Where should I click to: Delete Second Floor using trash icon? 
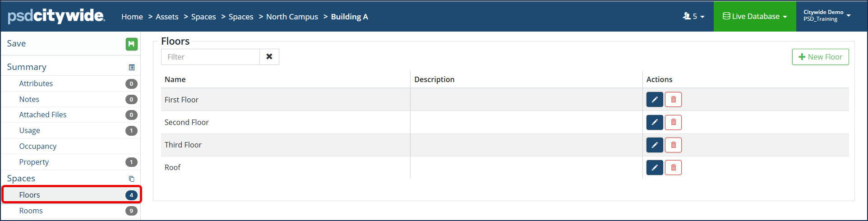click(x=673, y=122)
